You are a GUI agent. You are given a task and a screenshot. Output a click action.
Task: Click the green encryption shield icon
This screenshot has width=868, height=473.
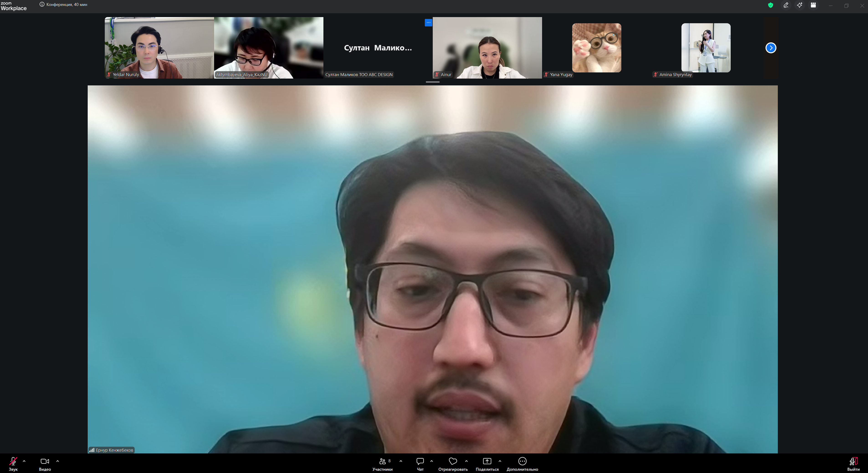pyautogui.click(x=770, y=5)
